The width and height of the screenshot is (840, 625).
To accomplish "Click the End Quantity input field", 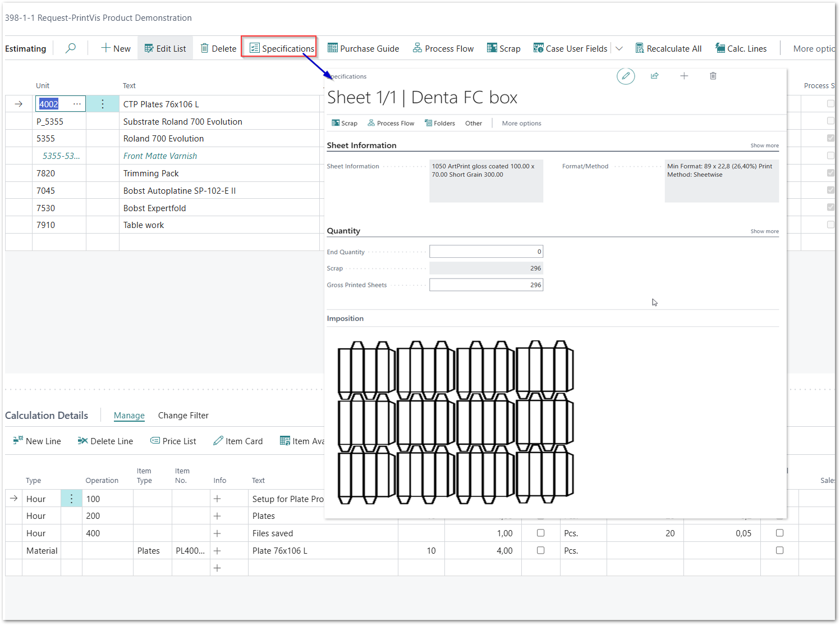I will [486, 252].
